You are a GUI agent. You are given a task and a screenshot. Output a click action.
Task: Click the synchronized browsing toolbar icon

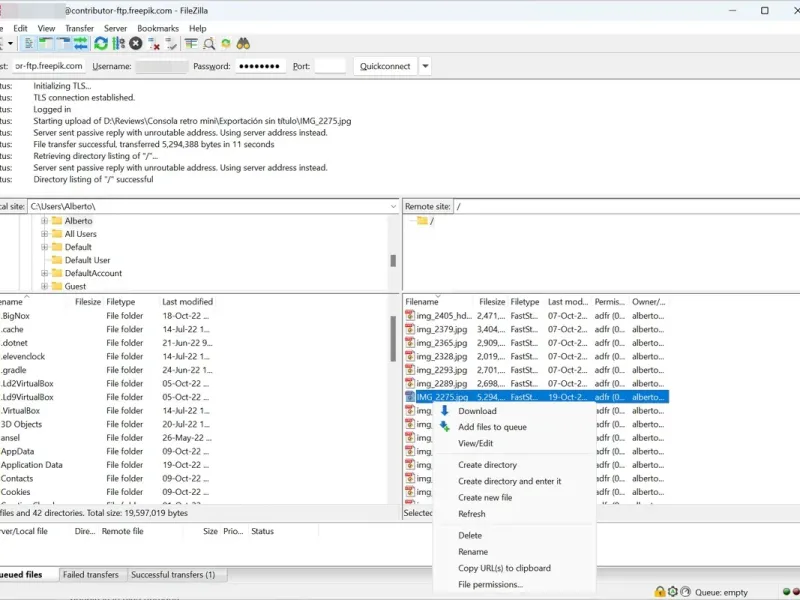[226, 44]
